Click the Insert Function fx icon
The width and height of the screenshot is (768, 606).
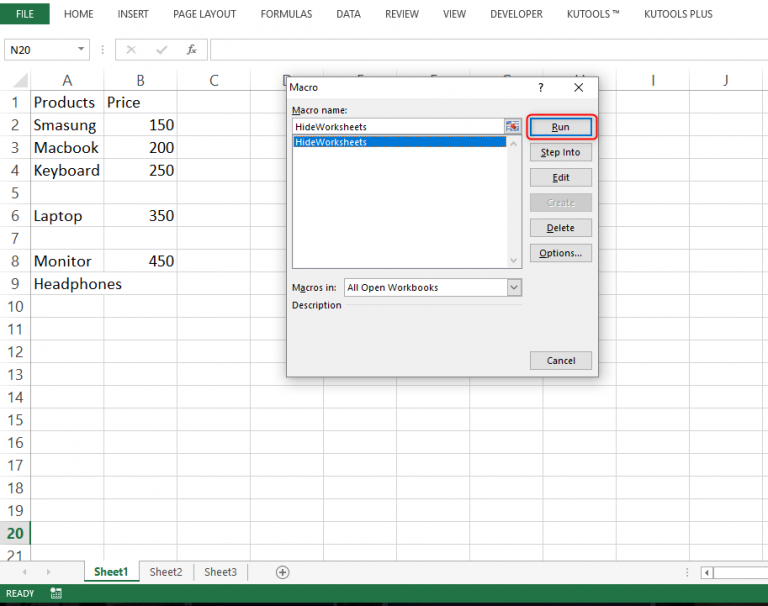pyautogui.click(x=191, y=49)
